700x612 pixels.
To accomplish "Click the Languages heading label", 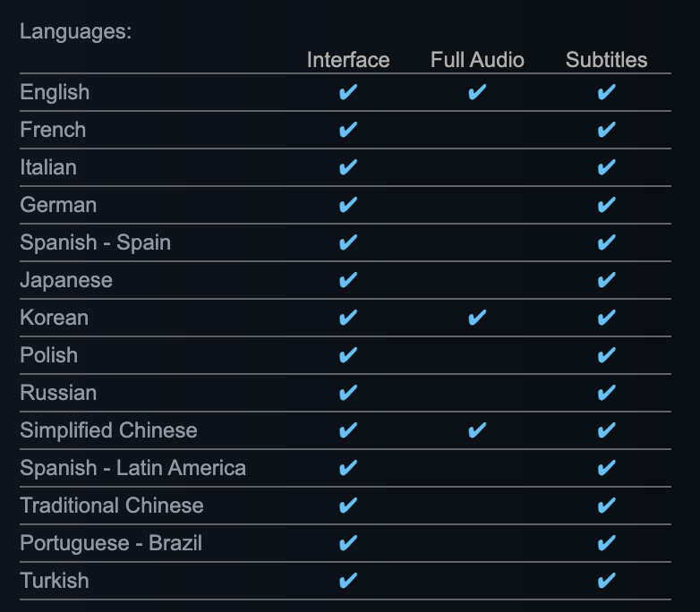I will pos(76,31).
